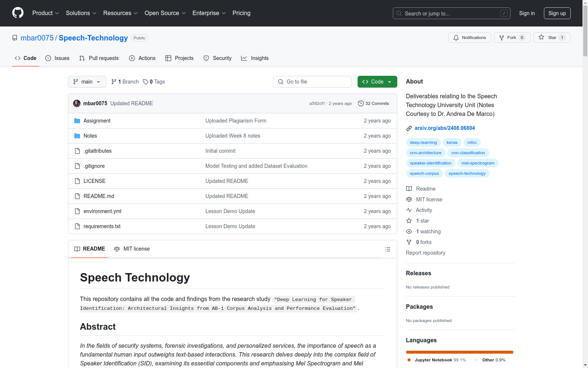Screen dimensions: 588x368
Task: Click the Assignment folder icon
Action: pos(77,121)
